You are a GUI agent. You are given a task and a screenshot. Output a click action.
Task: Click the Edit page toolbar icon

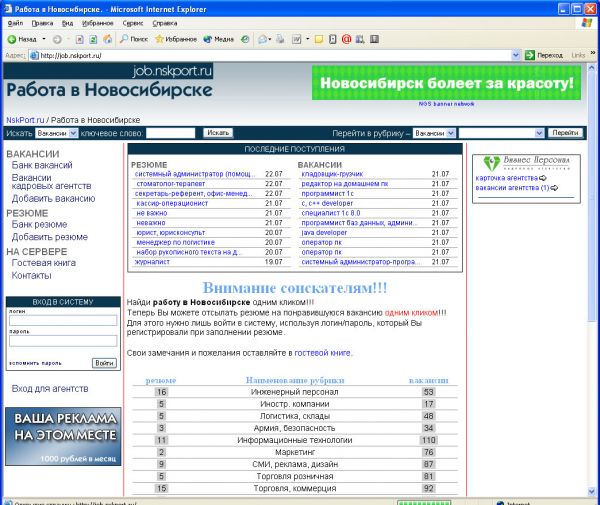pyautogui.click(x=297, y=39)
